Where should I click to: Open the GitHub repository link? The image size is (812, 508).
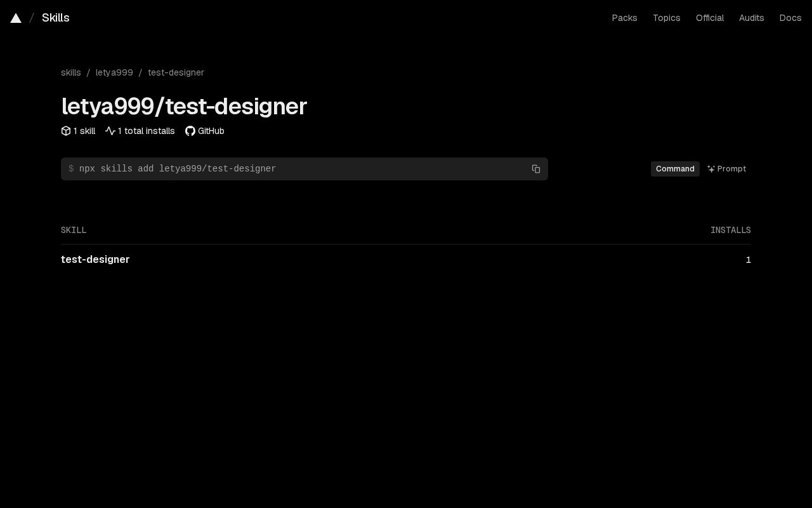point(204,131)
